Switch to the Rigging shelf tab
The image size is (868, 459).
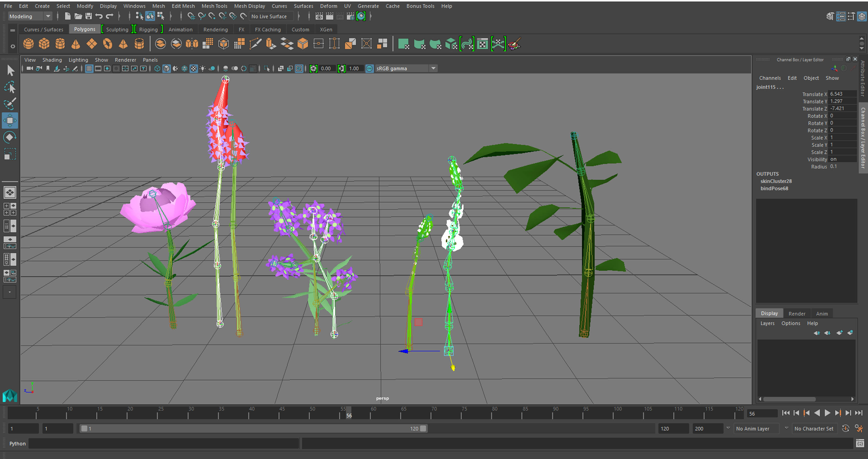(148, 29)
